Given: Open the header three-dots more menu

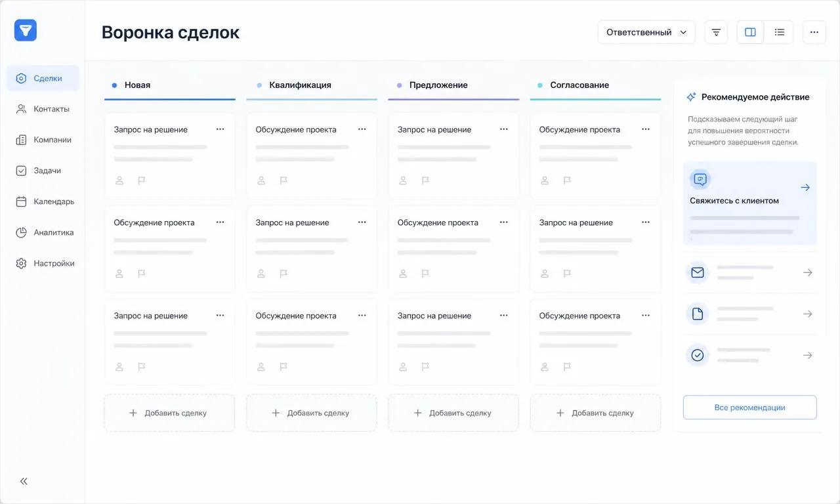Looking at the screenshot, I should click(x=814, y=32).
